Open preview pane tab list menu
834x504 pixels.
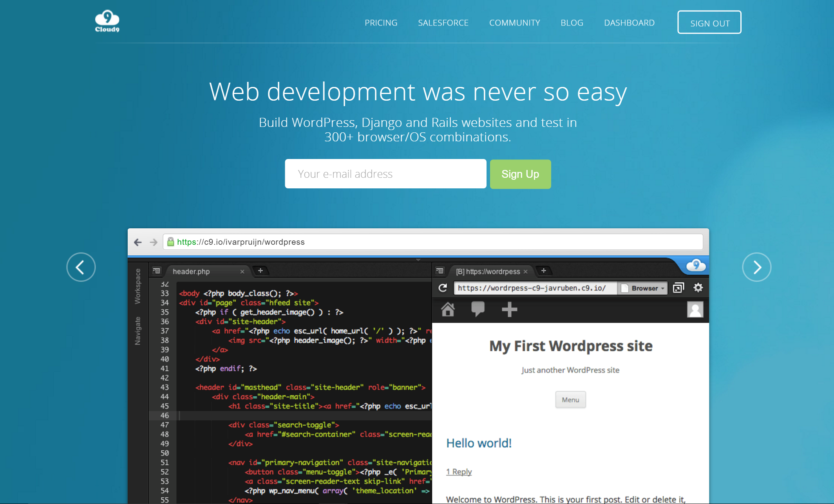[x=440, y=271]
